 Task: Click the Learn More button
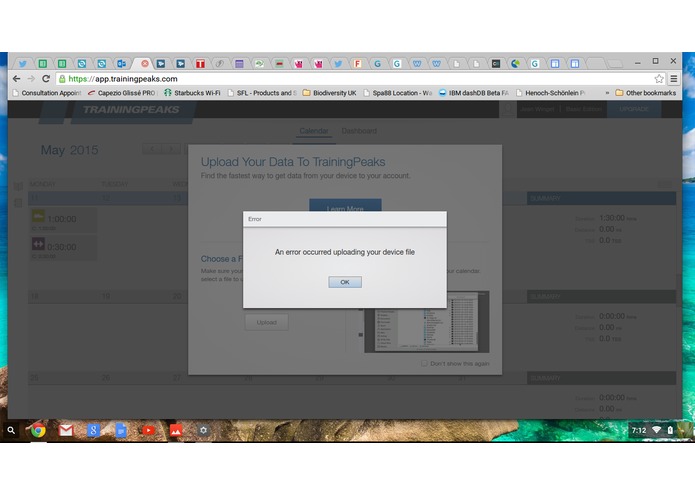pyautogui.click(x=345, y=207)
